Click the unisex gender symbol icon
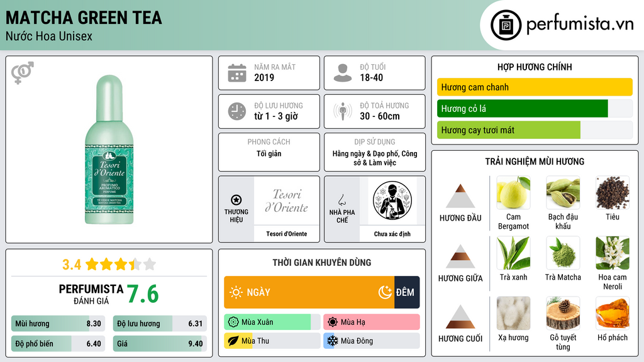 click(x=23, y=73)
